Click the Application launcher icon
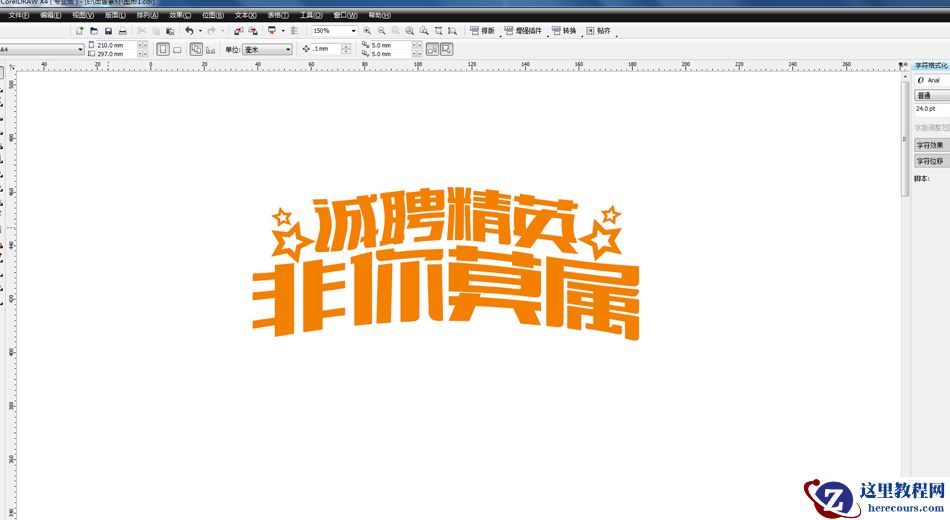The image size is (950, 520). pyautogui.click(x=272, y=31)
